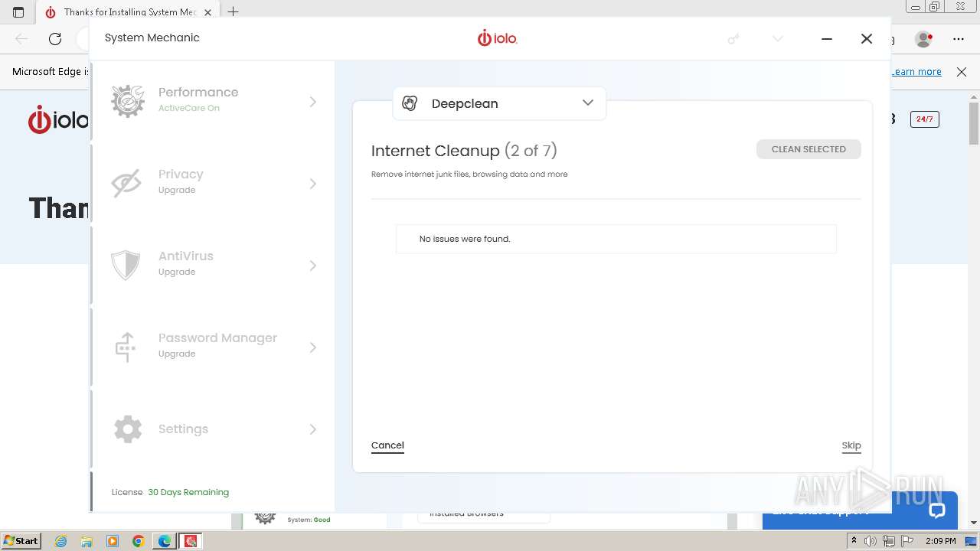Open the Windows Start button
Viewport: 980px width, 551px height.
point(21,540)
